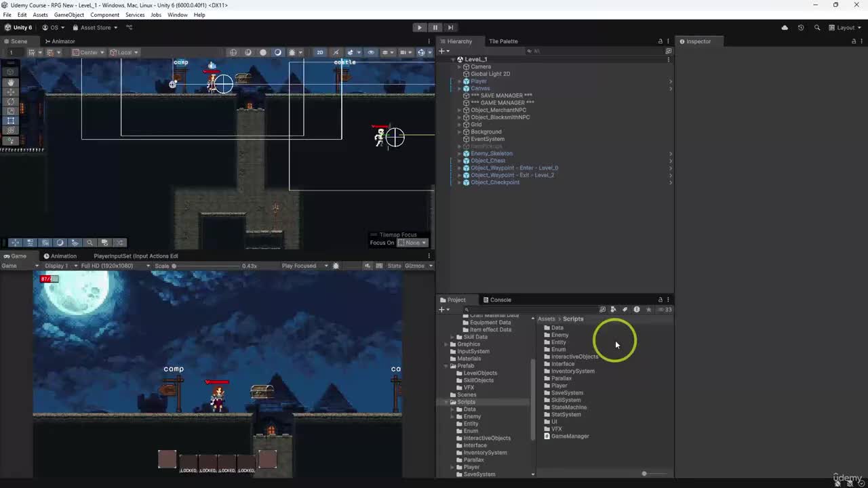
Task: Click the Pause button in the toolbar
Action: tap(435, 28)
